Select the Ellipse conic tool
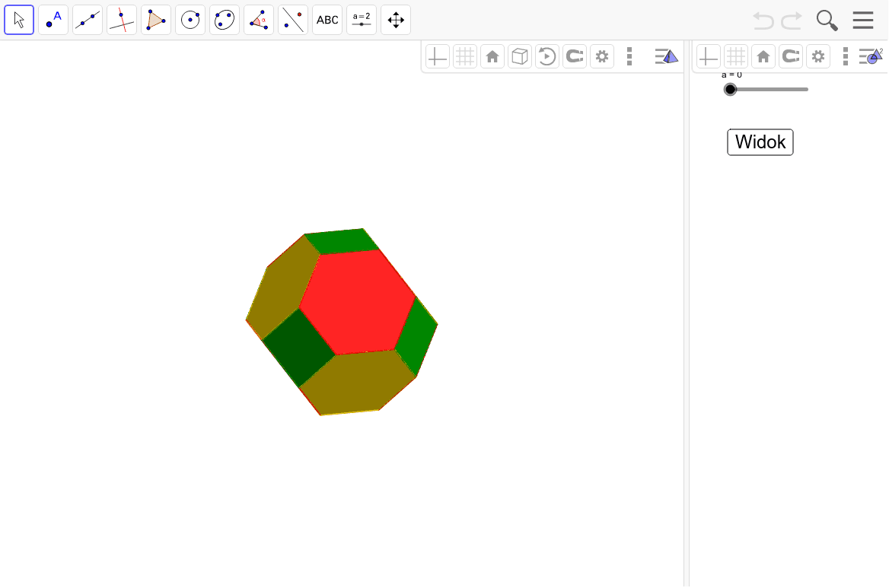 point(225,20)
